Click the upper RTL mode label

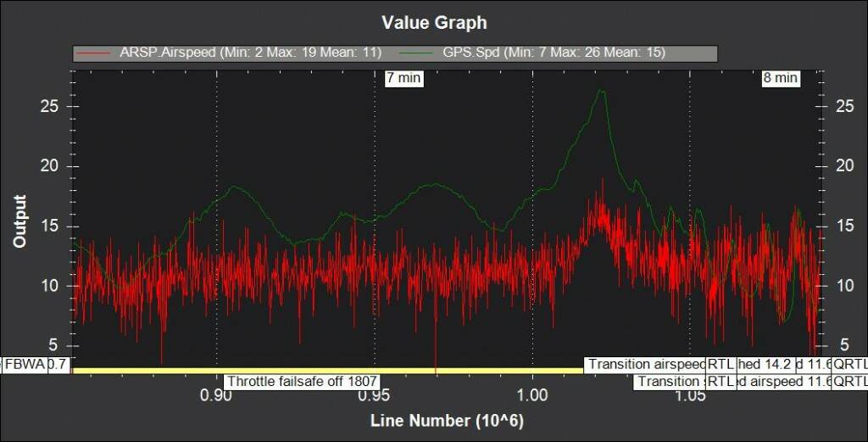721,364
